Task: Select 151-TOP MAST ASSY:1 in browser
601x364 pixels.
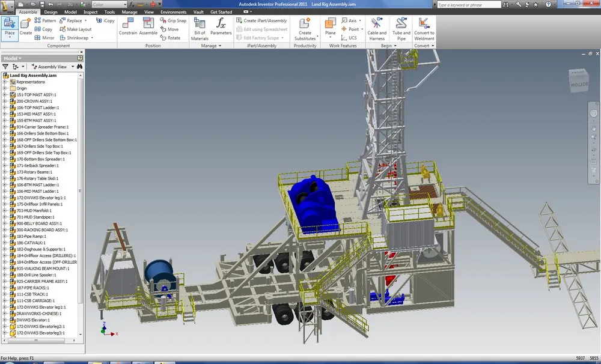Action: 36,95
